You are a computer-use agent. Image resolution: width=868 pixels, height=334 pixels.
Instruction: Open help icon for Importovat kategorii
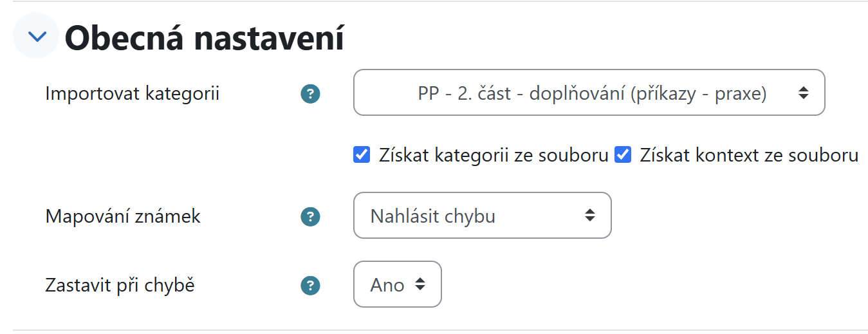click(310, 95)
